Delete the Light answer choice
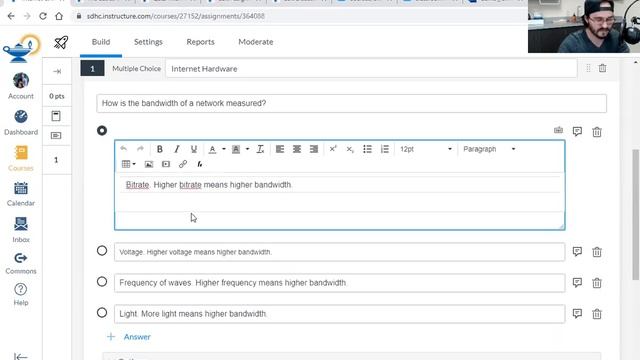 (x=597, y=314)
